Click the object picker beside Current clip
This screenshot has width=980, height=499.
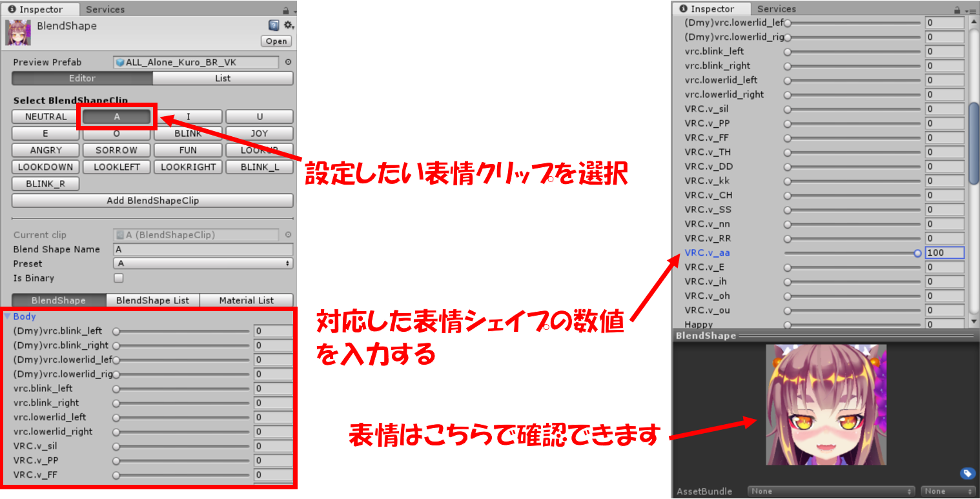point(288,235)
